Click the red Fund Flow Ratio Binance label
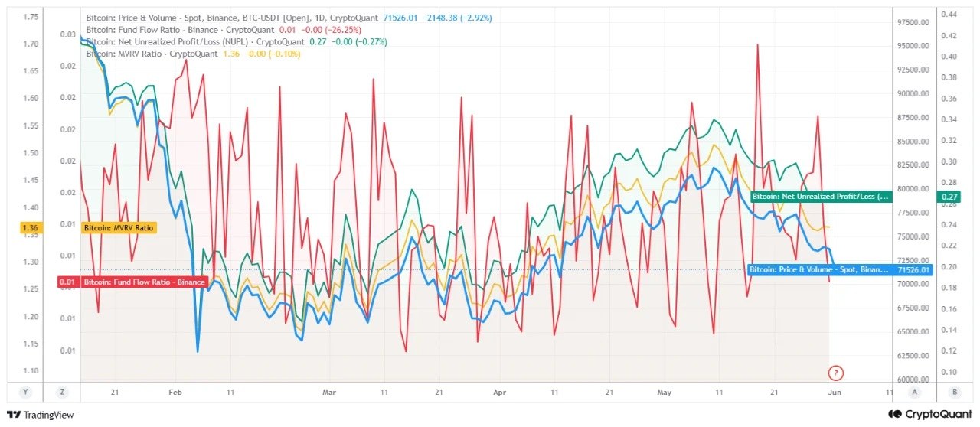Screen dimensions: 980x427 tap(144, 282)
